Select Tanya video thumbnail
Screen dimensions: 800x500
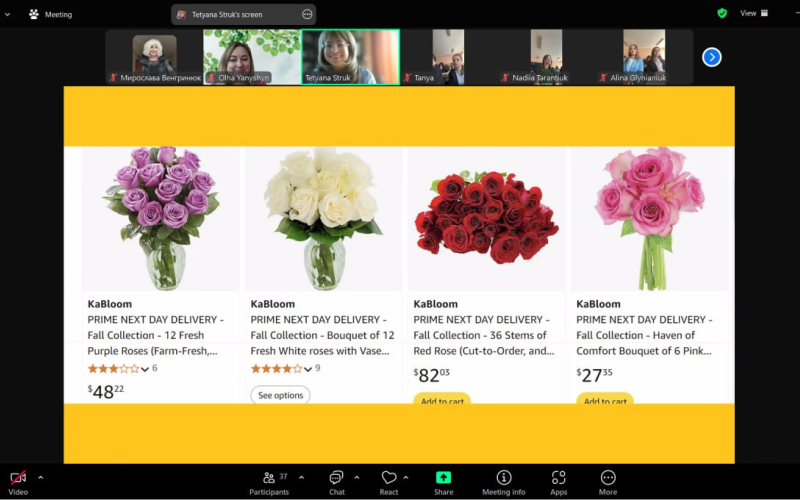(x=448, y=57)
